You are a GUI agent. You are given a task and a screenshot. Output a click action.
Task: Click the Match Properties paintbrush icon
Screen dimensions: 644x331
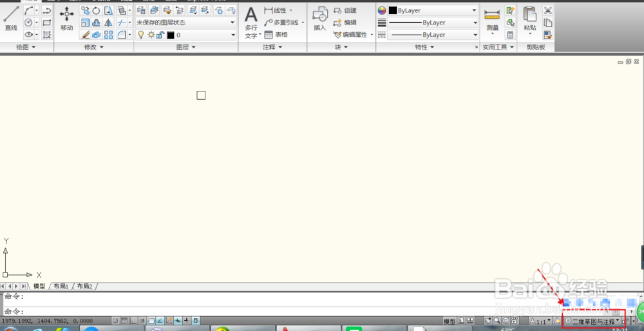pyautogui.click(x=547, y=35)
